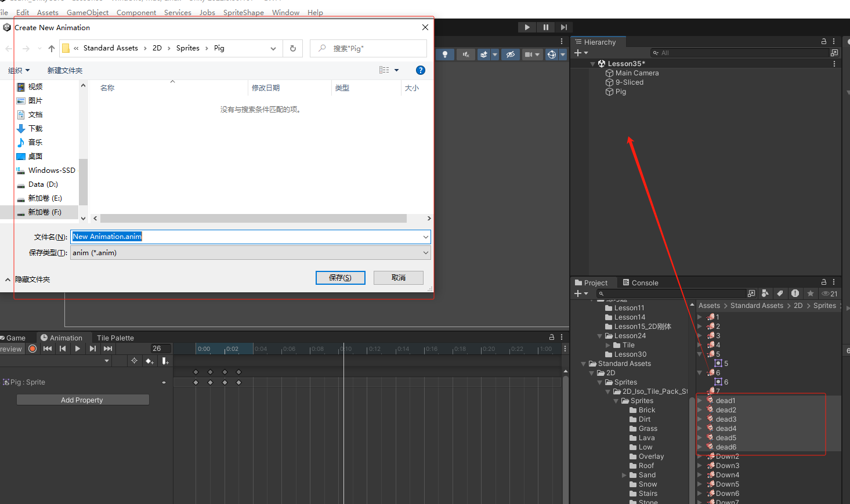Viewport: 850px width, 504px height.
Task: Open the scene effects dropdown arrow
Action: tap(495, 55)
